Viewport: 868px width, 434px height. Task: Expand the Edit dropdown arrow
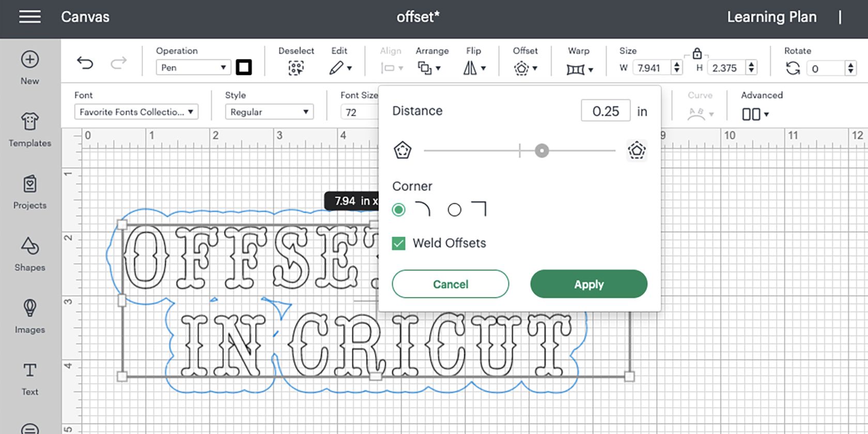[x=349, y=68]
